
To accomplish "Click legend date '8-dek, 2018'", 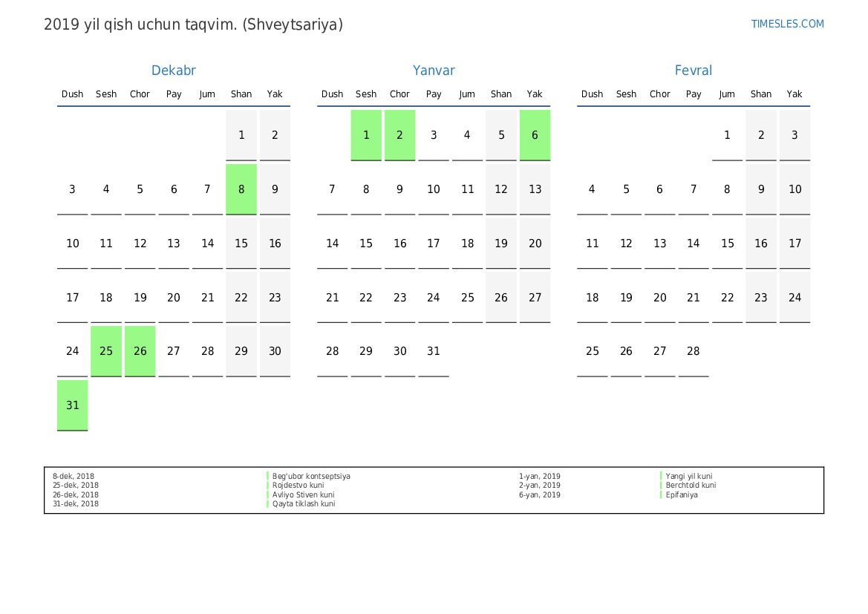I will [74, 476].
